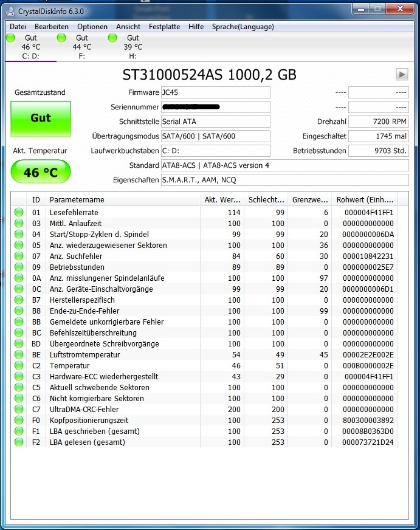Click status circle for Geräte-Einschaltvorgänge row

coord(19,289)
